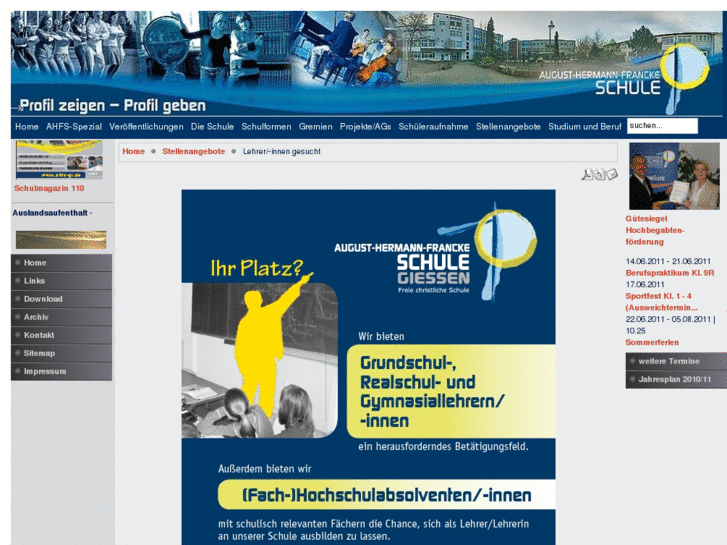Screen dimensions: 727x545
Task: Select Sitemap in the left sidebar
Action: click(61, 353)
